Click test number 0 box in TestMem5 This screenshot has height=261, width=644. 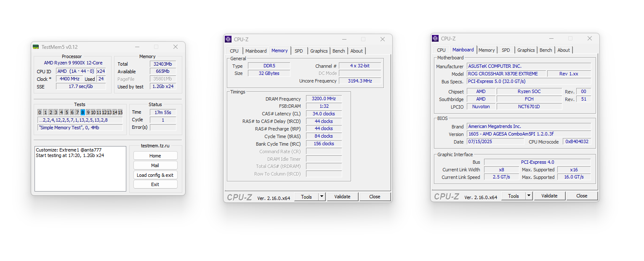click(x=40, y=112)
